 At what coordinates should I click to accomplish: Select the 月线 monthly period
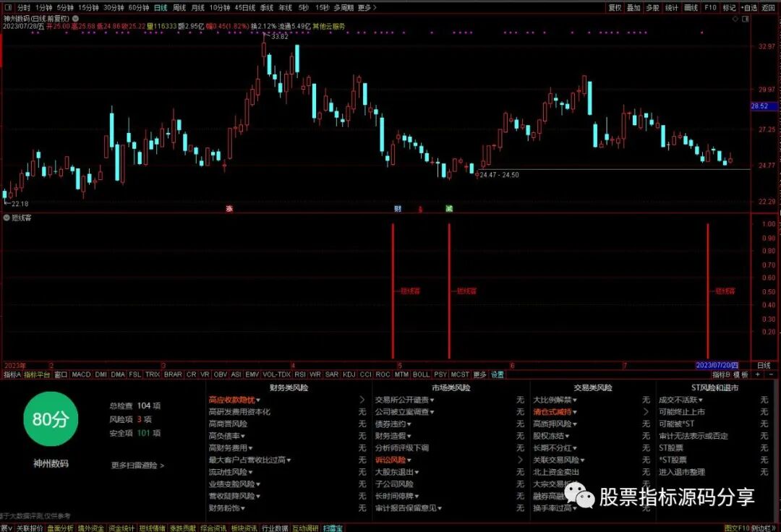[x=197, y=7]
